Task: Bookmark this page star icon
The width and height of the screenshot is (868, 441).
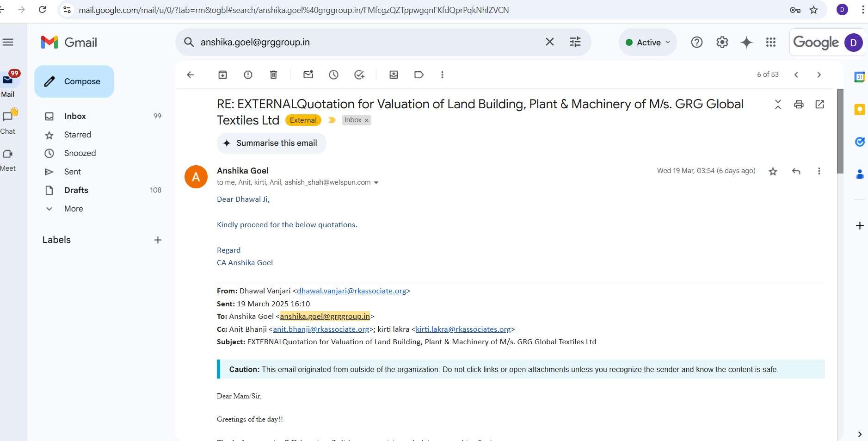Action: tap(814, 10)
